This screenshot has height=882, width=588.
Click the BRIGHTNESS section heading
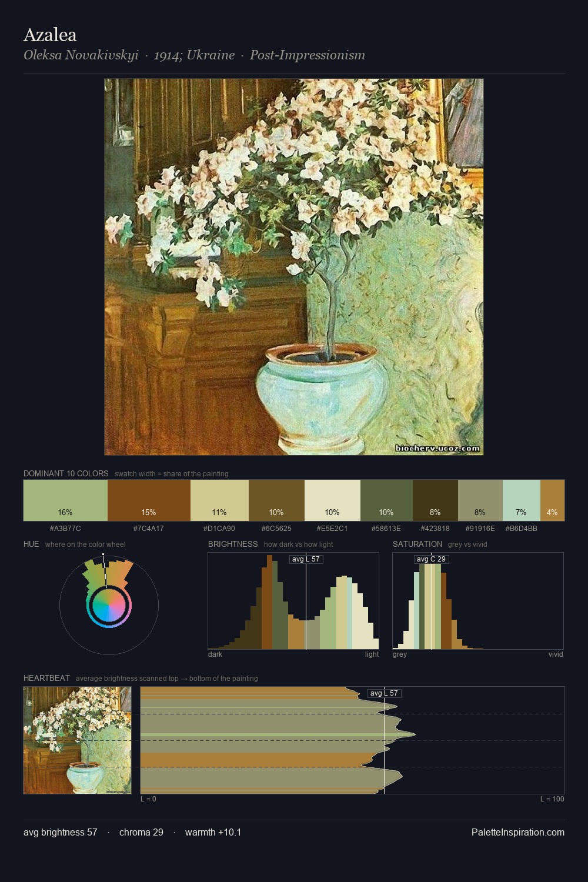233,544
